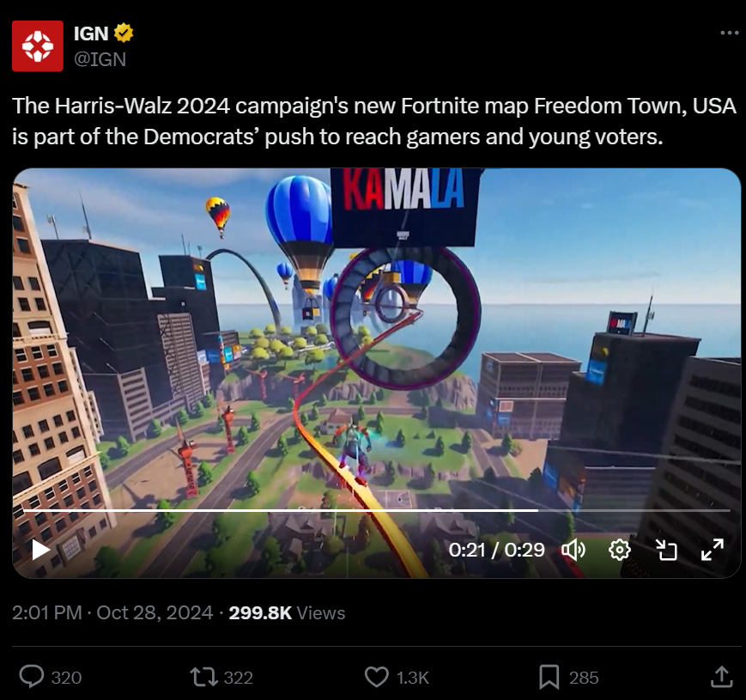Viewport: 746px width, 700px height.
Task: Share the tweet using upload icon
Action: (x=721, y=677)
